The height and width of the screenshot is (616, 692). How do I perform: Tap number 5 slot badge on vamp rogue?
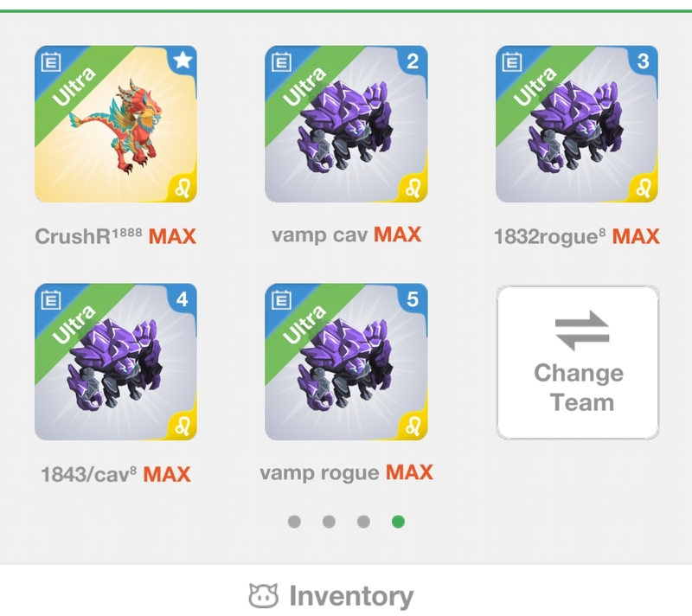[413, 299]
